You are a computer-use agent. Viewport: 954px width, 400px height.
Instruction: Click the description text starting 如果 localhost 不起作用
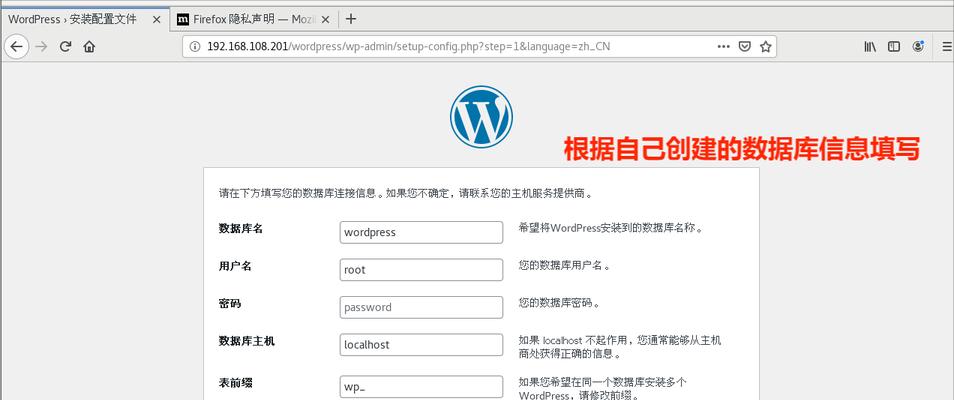620,346
